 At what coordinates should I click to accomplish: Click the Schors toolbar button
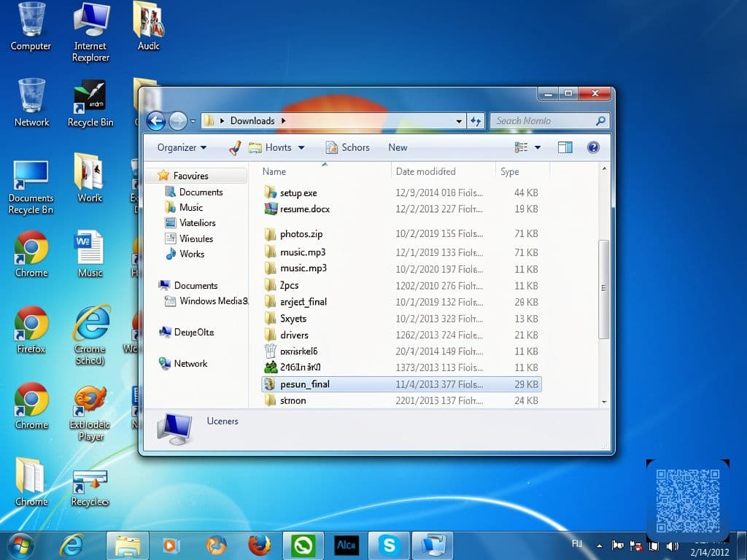[347, 147]
